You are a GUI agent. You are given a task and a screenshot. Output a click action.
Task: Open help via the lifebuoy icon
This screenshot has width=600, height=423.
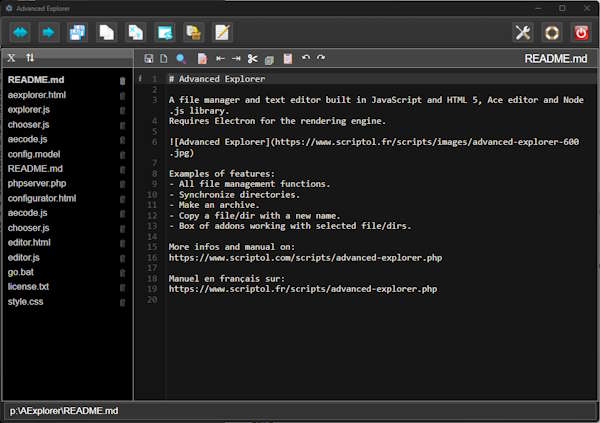552,33
